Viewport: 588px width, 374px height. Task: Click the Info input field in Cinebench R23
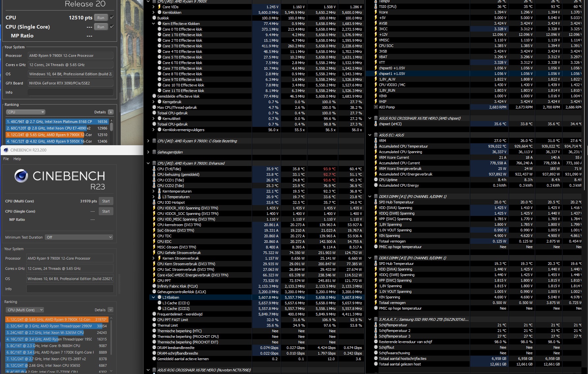(70, 289)
